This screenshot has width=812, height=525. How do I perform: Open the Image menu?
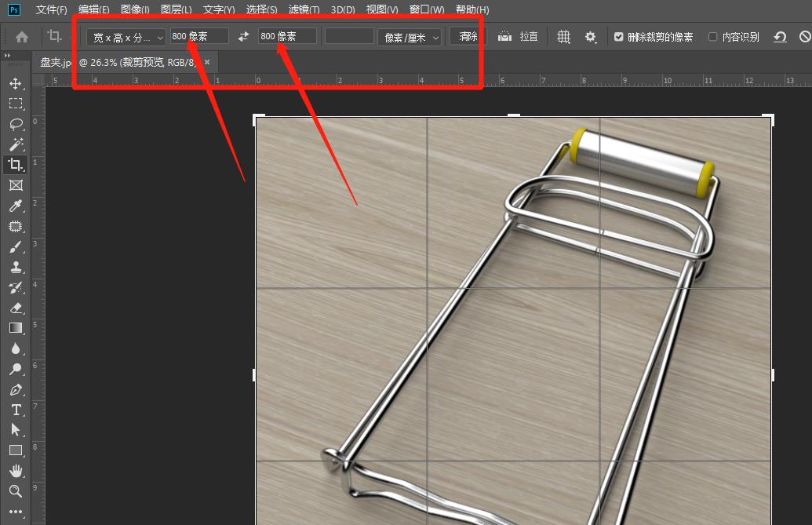click(x=135, y=9)
